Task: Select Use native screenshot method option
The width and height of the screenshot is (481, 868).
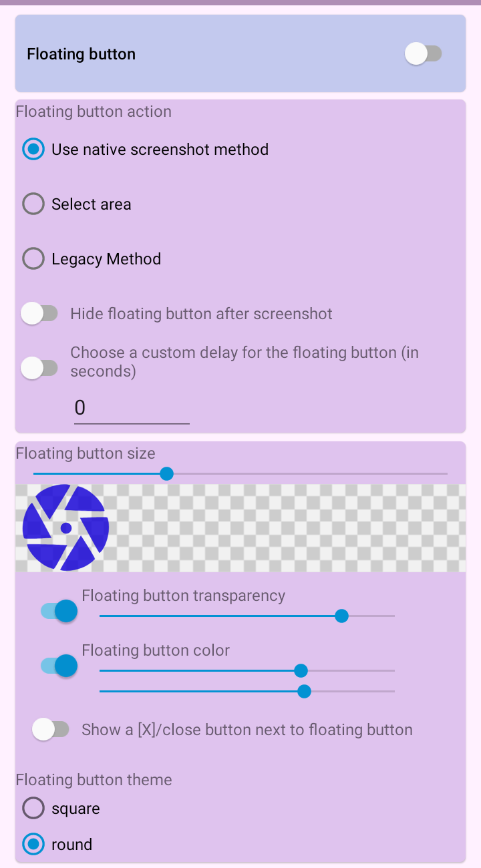Action: 33,150
